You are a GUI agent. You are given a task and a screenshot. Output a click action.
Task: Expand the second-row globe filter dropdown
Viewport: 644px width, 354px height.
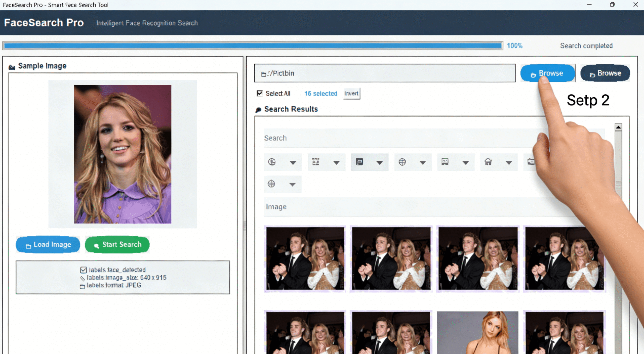(x=292, y=185)
